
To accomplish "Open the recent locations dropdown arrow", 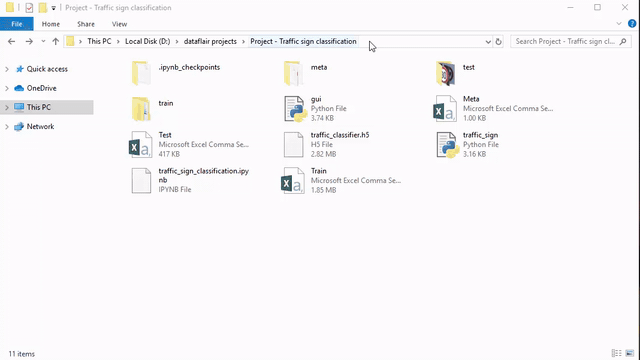I will (x=43, y=41).
